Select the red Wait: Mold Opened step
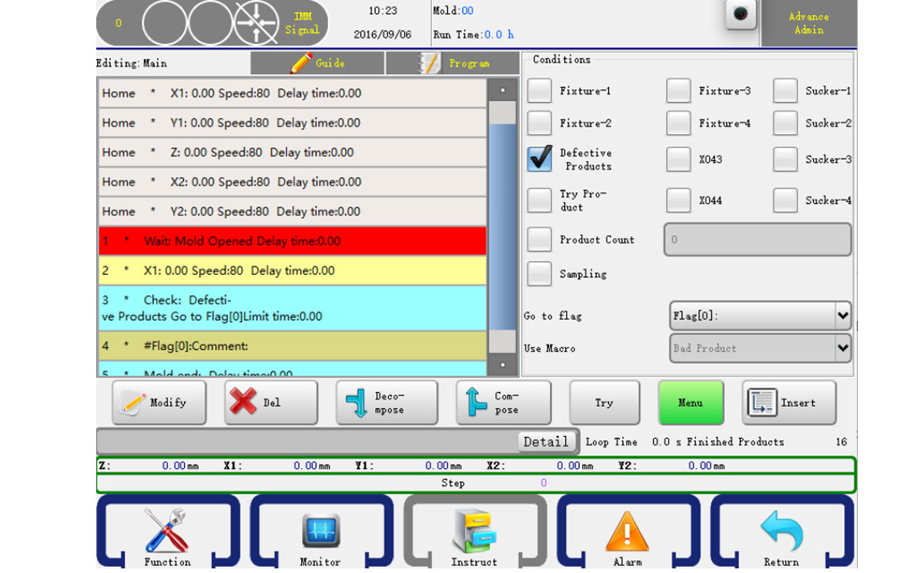The image size is (924, 573). tap(293, 241)
